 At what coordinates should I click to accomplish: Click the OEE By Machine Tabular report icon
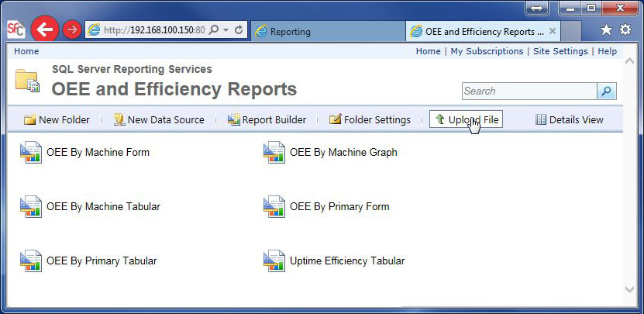(x=31, y=206)
